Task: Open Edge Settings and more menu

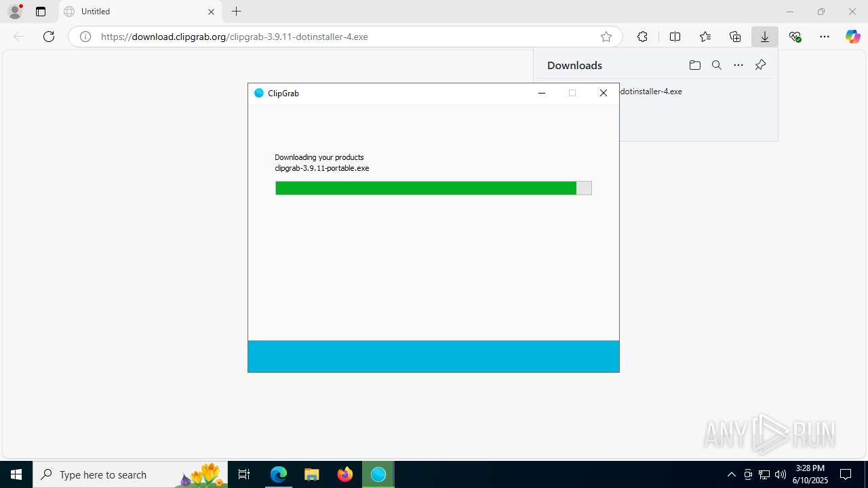Action: click(x=825, y=37)
